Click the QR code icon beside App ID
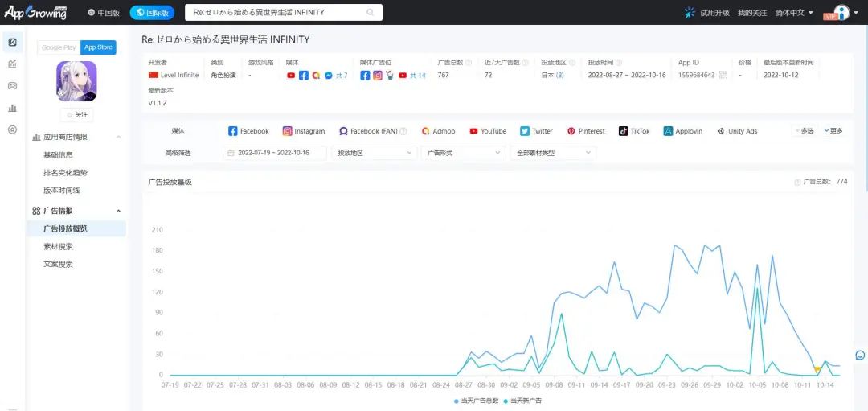Viewport: 868px width, 411px height. pyautogui.click(x=723, y=75)
